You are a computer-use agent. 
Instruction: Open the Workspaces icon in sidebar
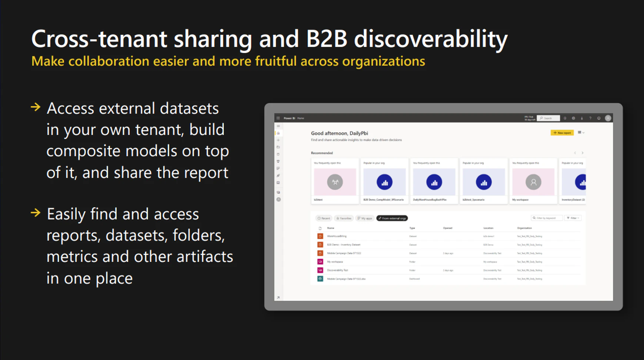(278, 192)
